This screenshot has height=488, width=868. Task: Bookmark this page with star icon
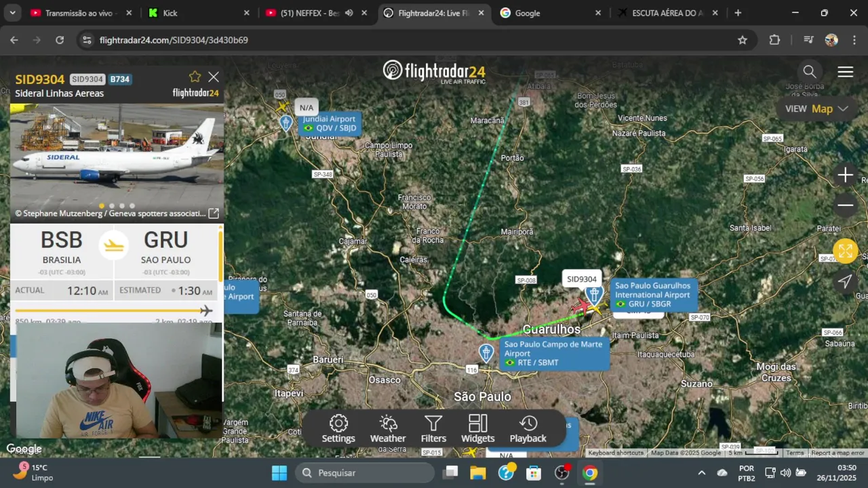(x=743, y=40)
